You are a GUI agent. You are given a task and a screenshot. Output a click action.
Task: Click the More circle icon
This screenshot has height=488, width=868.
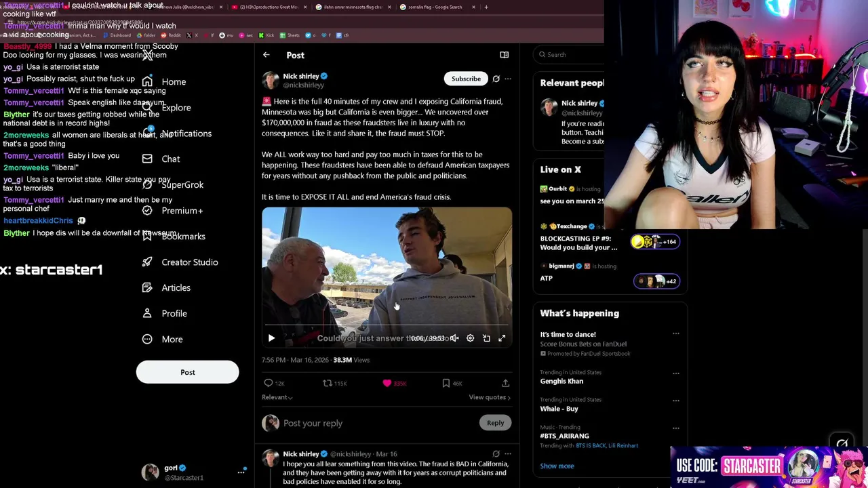(147, 340)
